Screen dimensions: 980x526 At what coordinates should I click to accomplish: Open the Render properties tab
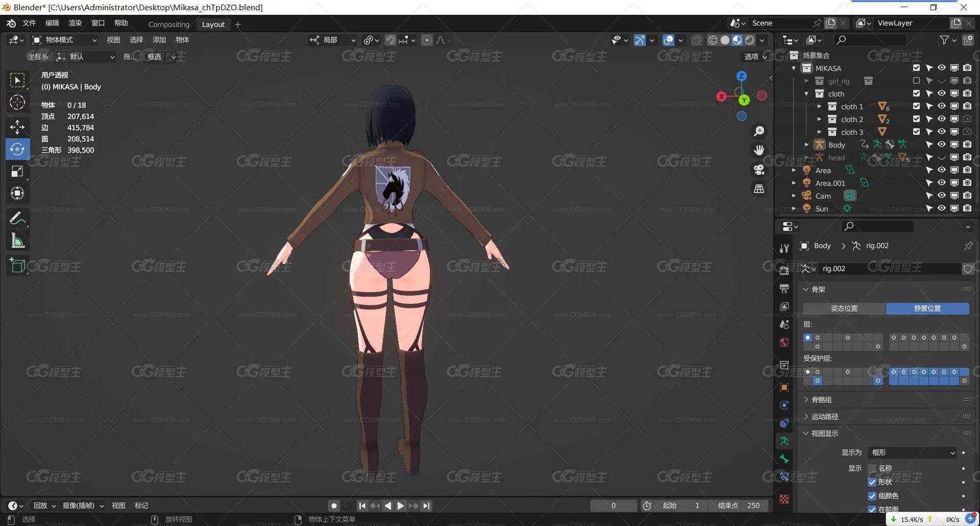click(785, 270)
